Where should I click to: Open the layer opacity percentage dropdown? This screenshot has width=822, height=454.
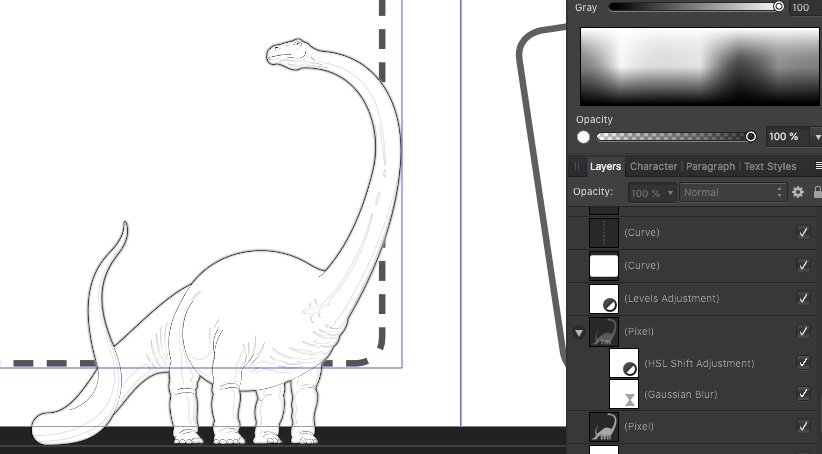(652, 192)
